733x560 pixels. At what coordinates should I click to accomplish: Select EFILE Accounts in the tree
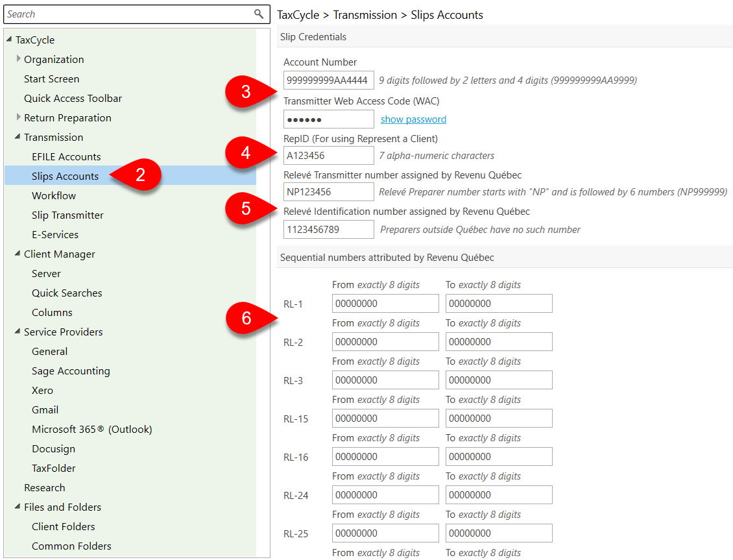pyautogui.click(x=66, y=156)
